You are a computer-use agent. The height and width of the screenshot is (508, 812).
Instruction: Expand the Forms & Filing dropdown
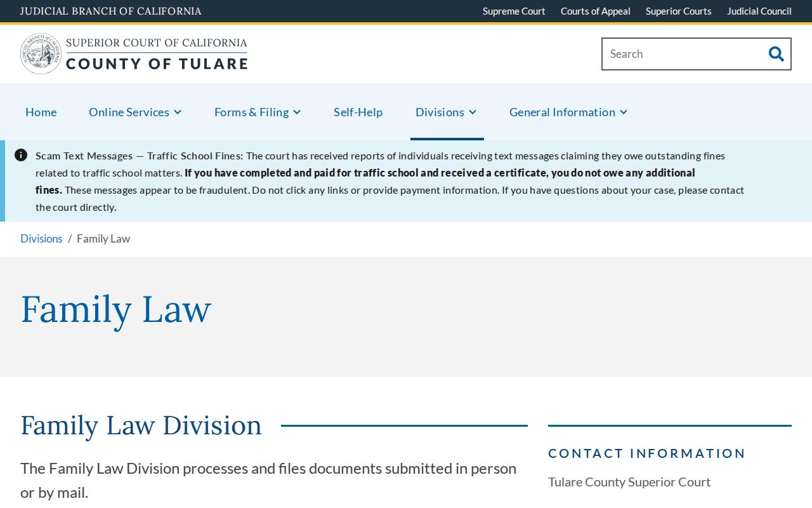tap(258, 112)
